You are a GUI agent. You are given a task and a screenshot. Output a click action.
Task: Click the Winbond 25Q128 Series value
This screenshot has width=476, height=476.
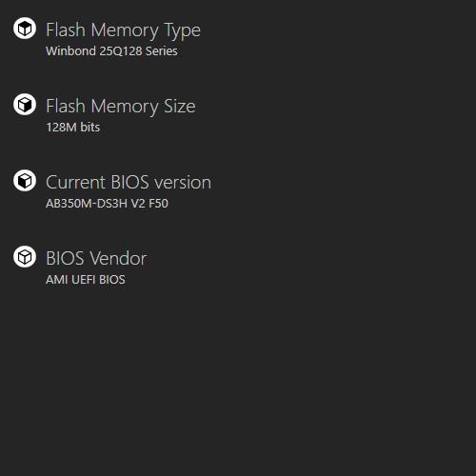click(111, 51)
